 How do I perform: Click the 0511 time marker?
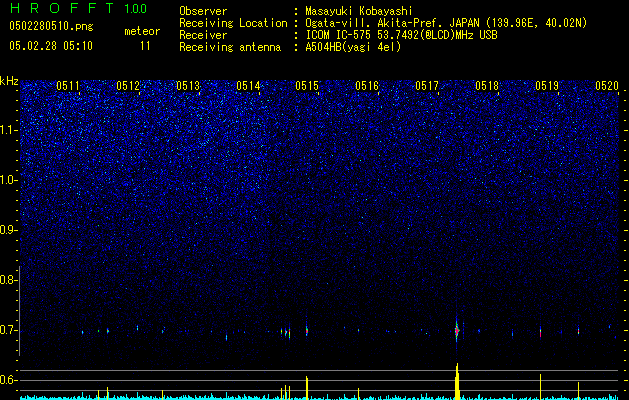(x=67, y=86)
